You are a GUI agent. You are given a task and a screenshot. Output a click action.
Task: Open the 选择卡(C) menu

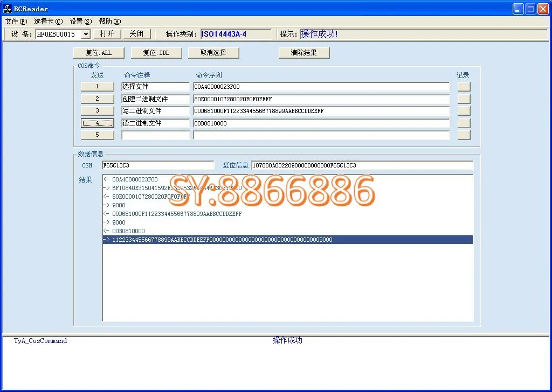pyautogui.click(x=48, y=22)
